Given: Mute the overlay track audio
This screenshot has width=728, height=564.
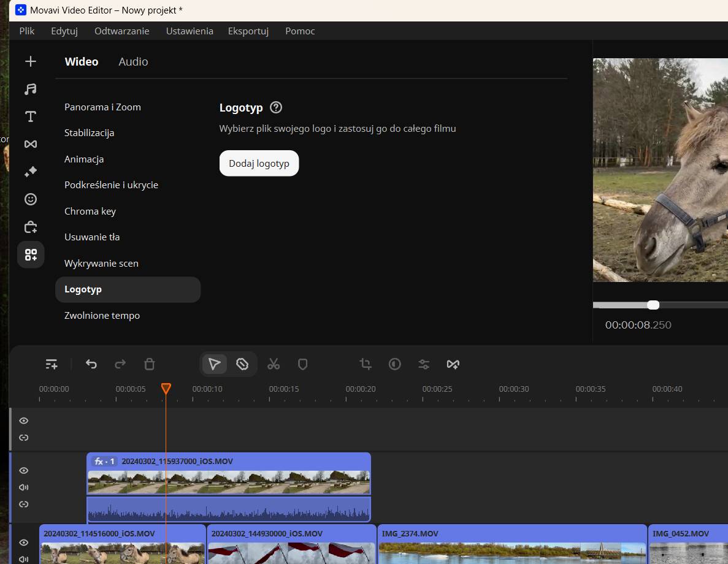Looking at the screenshot, I should tap(24, 487).
